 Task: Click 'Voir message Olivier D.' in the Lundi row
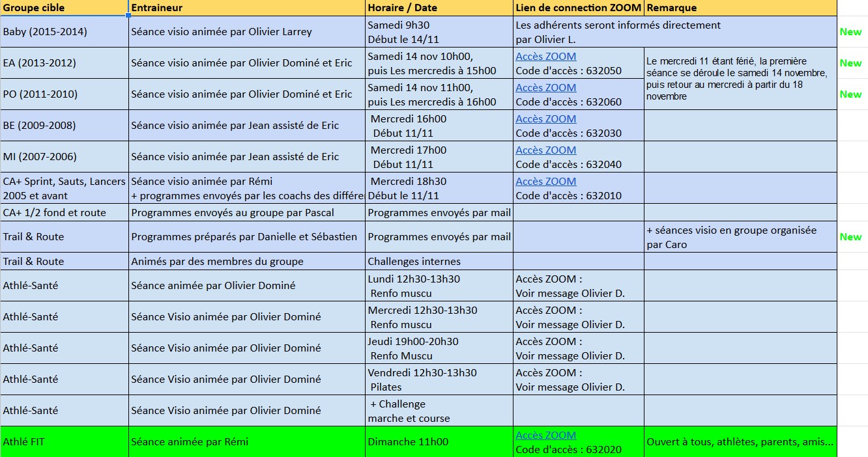click(570, 294)
